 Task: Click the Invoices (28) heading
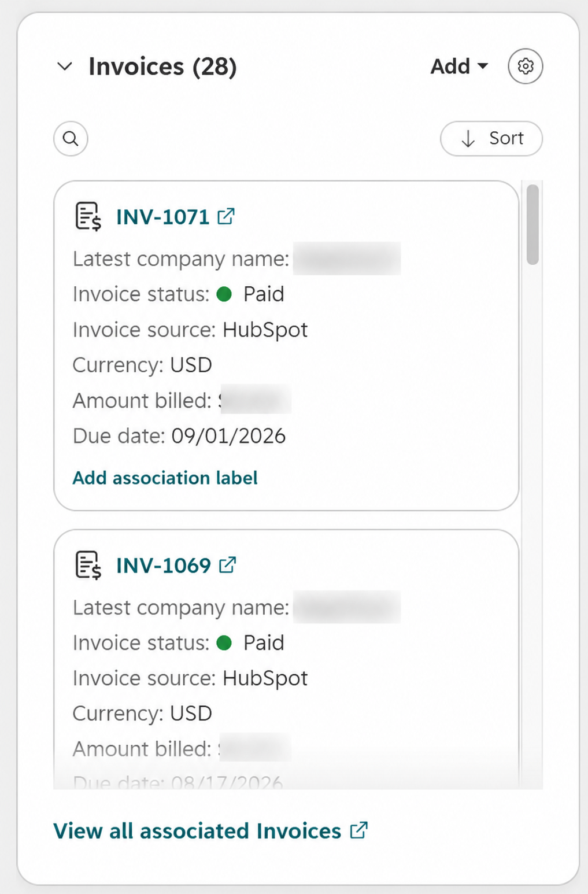click(162, 67)
